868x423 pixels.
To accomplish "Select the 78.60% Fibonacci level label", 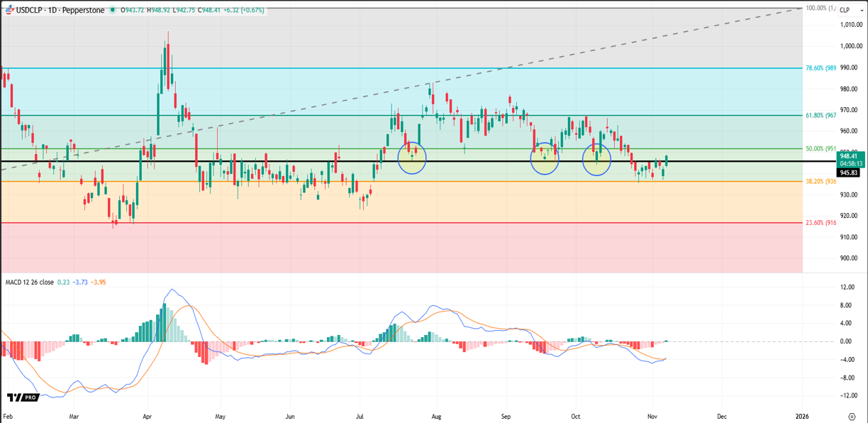I will [821, 69].
